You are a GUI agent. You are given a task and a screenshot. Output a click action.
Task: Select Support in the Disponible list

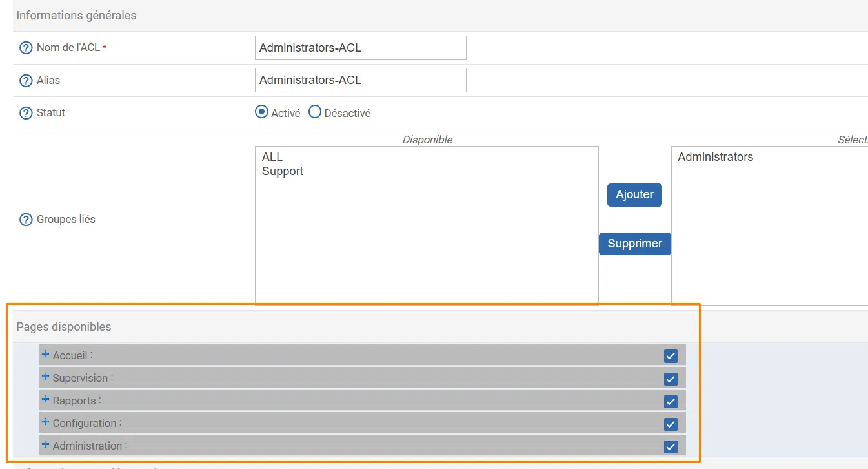coord(282,171)
